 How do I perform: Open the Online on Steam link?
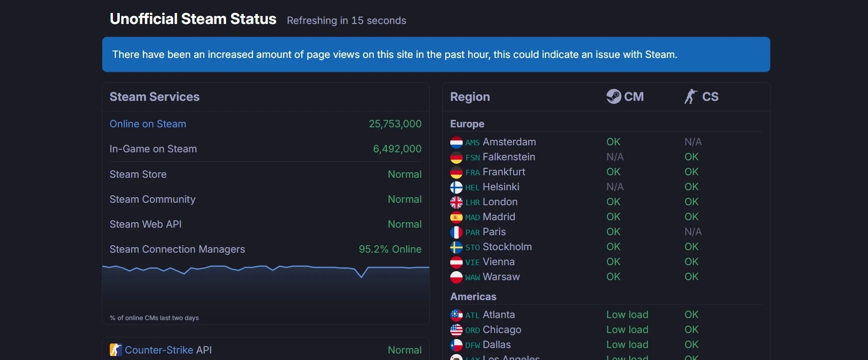[x=148, y=124]
